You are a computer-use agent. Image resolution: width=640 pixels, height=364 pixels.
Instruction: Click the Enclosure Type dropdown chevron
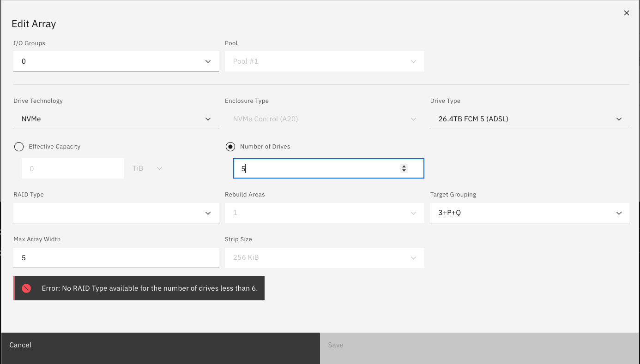[413, 119]
